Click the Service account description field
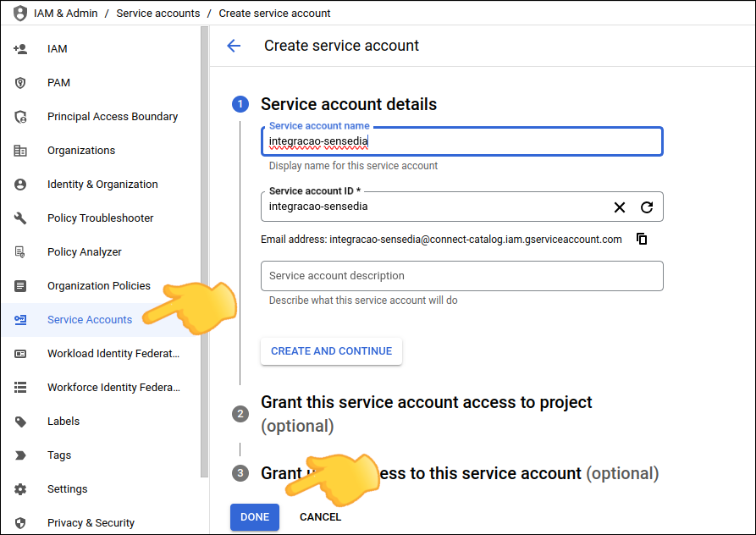The image size is (756, 535). coord(461,276)
